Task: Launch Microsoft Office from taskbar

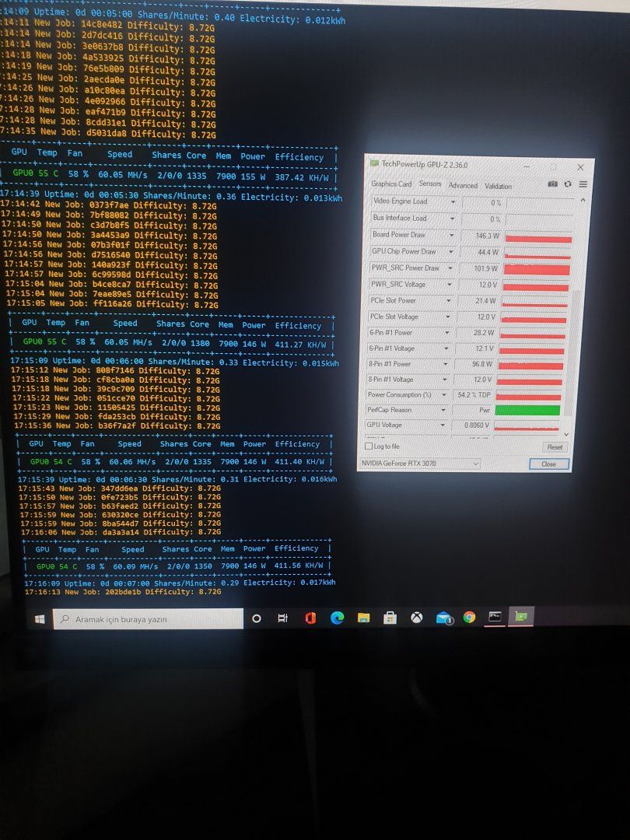Action: pos(310,618)
